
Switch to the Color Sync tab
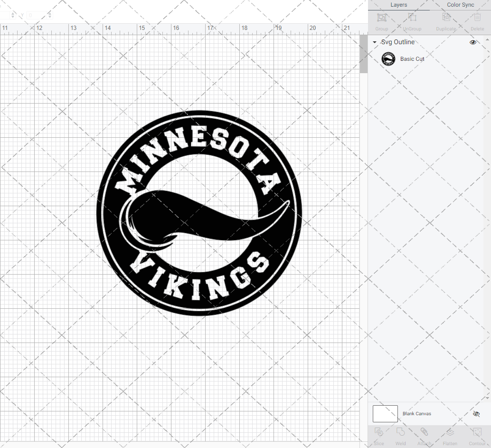460,5
